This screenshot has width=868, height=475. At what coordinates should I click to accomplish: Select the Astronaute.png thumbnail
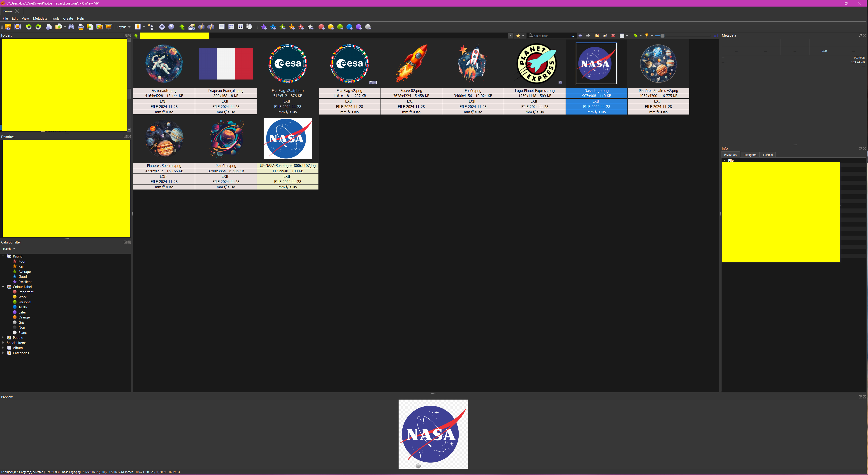[x=164, y=63]
